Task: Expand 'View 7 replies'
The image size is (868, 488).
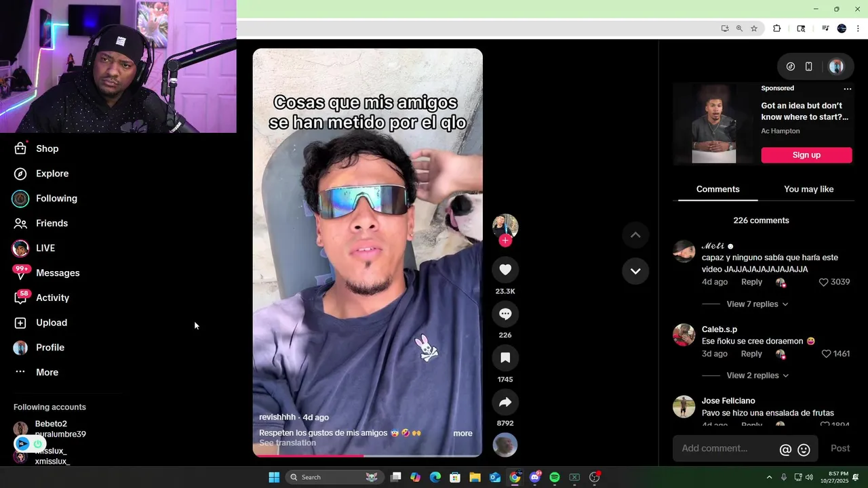Action: (x=757, y=304)
